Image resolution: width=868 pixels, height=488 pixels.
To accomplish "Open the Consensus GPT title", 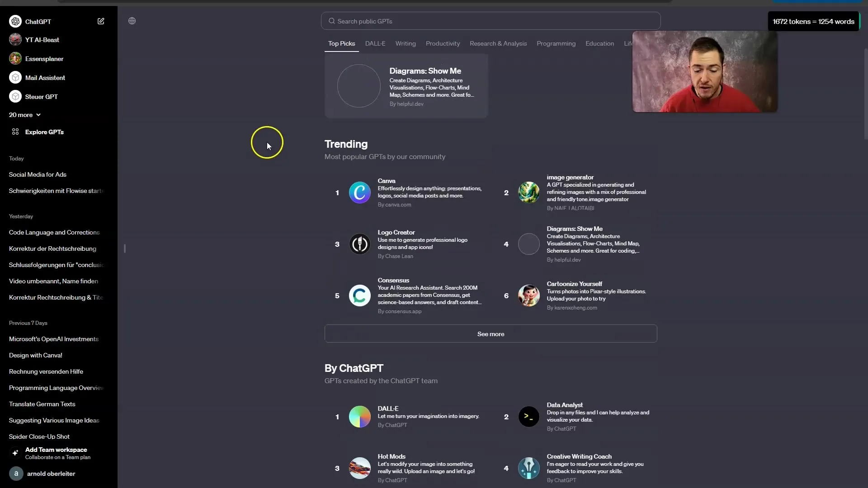I will click(393, 280).
